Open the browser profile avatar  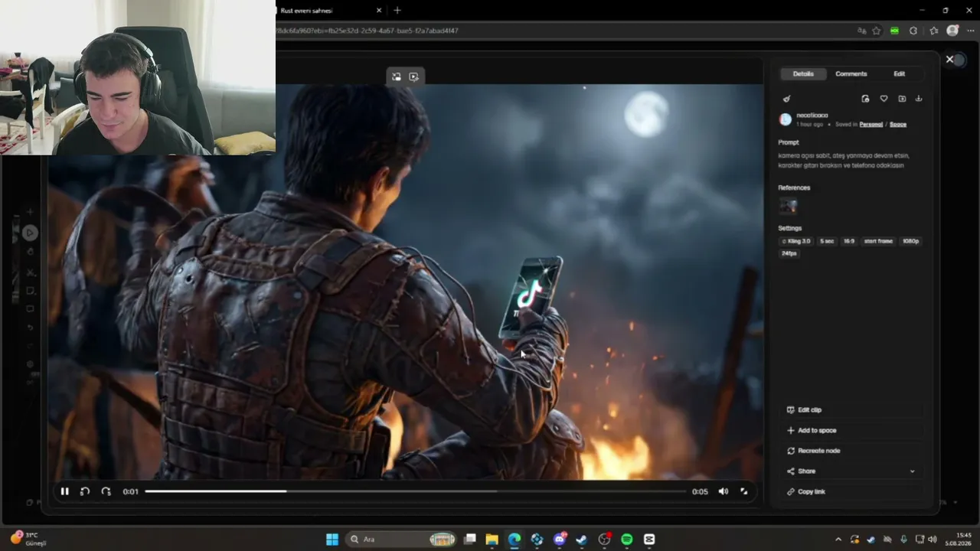(952, 31)
